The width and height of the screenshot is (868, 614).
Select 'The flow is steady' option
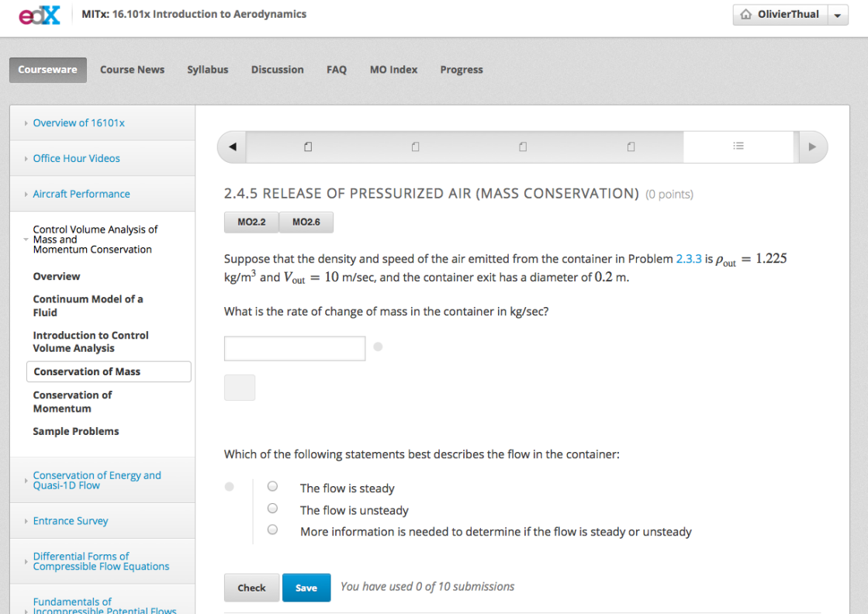(x=272, y=487)
